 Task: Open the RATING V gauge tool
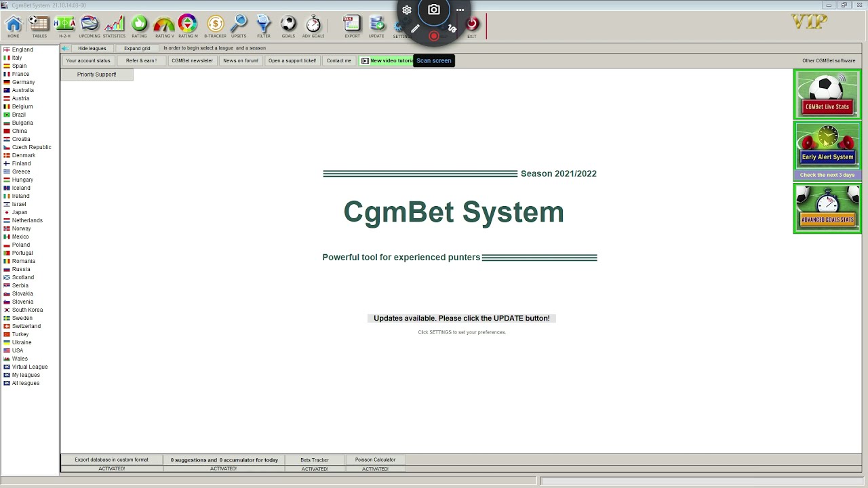(164, 26)
